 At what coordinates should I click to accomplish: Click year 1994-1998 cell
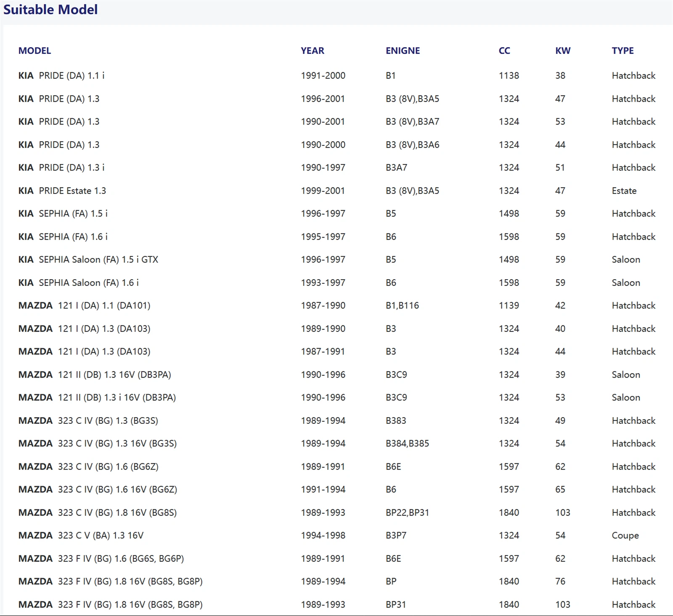pos(323,535)
